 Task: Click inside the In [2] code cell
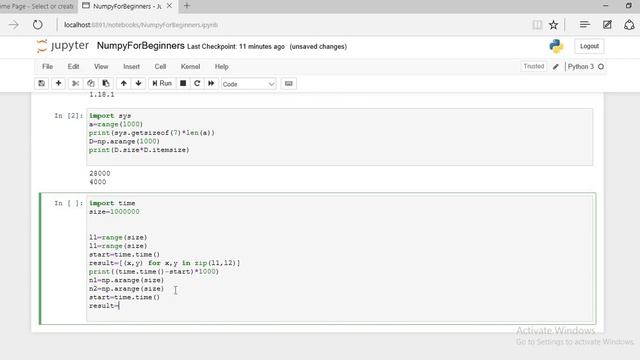click(340, 137)
